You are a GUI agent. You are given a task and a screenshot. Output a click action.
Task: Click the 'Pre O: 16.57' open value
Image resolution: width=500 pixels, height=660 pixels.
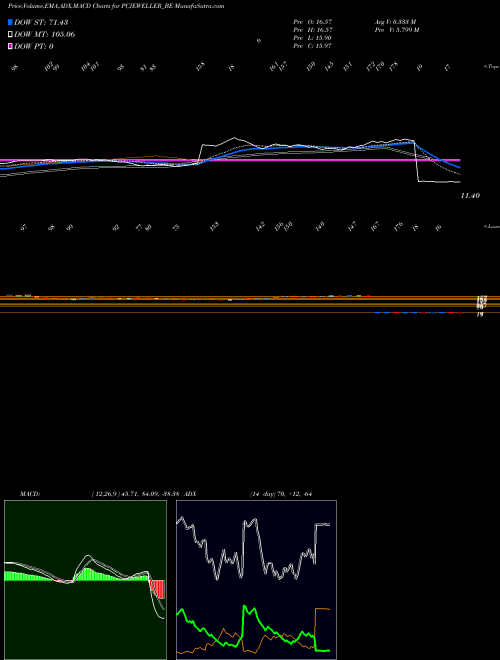point(313,22)
